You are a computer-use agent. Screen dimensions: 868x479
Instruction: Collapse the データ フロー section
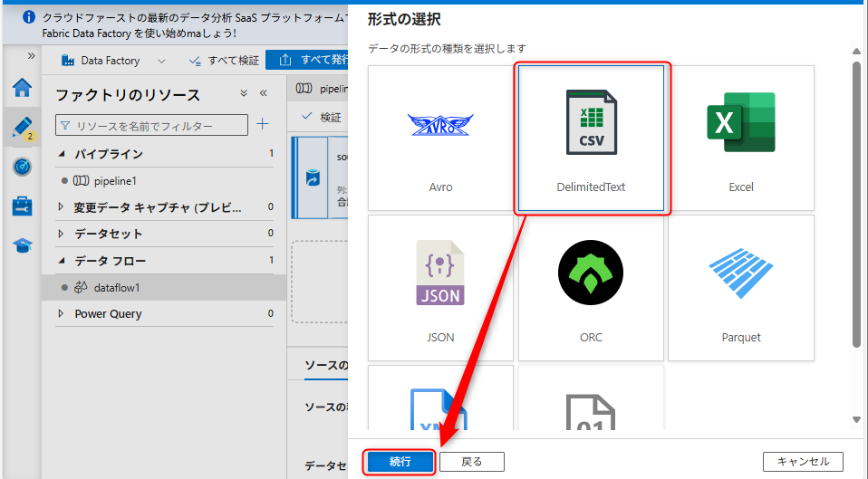coord(62,260)
